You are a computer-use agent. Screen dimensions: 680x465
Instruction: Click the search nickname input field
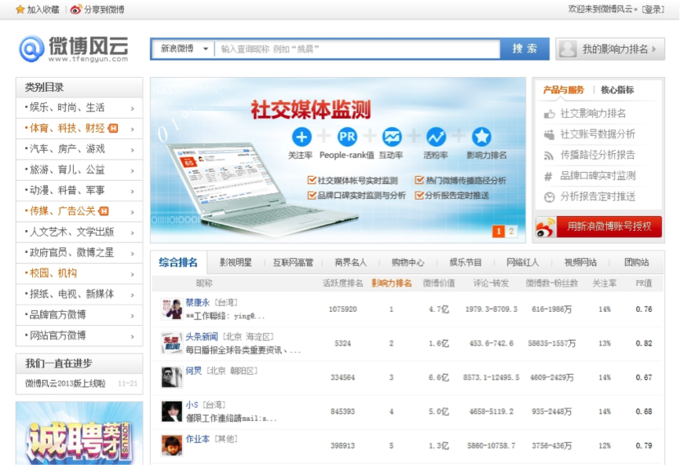coord(357,49)
